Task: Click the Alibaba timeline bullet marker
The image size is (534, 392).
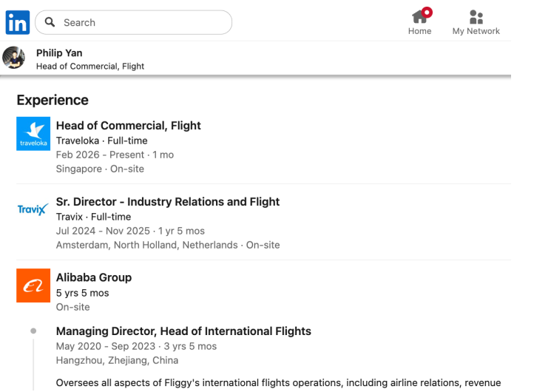Action: pos(33,332)
